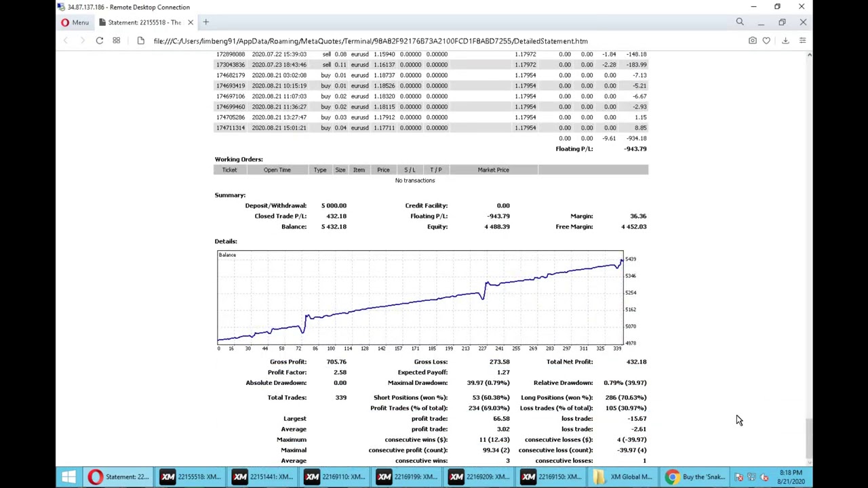Click the Total Net Profit value 432.18

tap(636, 362)
